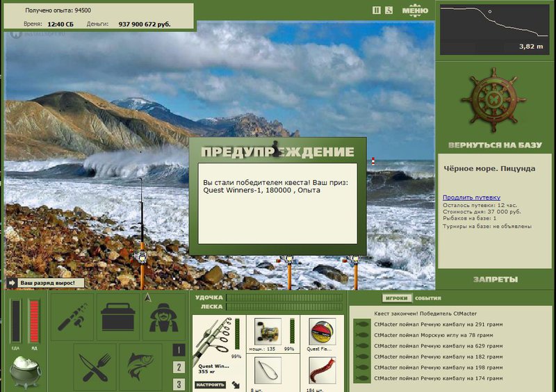Click the fish icon of the 629 грамм row
The width and height of the screenshot is (556, 392).
(x=361, y=346)
